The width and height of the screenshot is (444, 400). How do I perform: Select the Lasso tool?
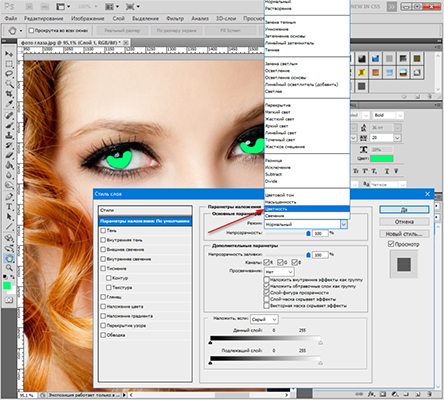[x=9, y=74]
